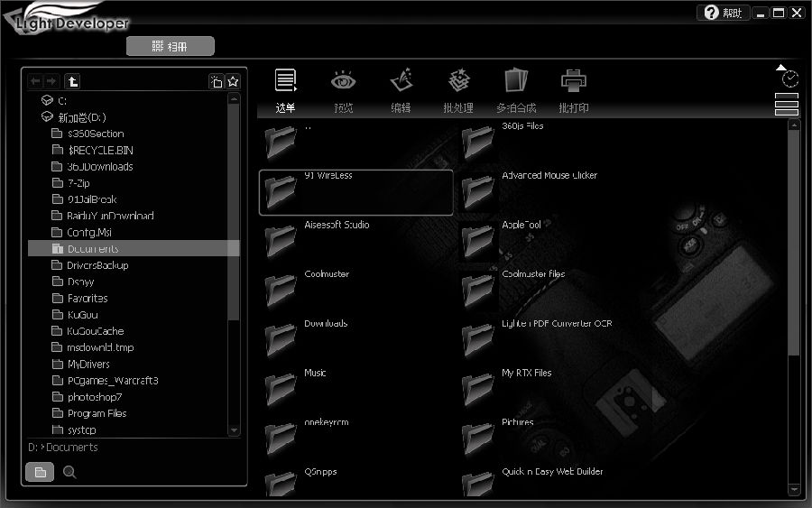Viewport: 812px width, 508px height.
Task: Select the KuGouCache folder in tree
Action: pos(88,331)
